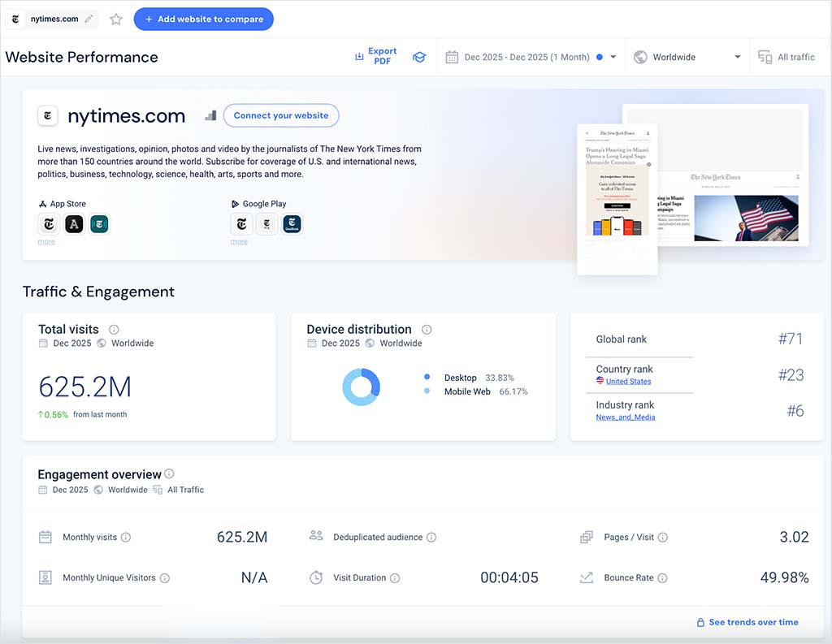This screenshot has width=832, height=644.
Task: Click See trends over time link
Action: coord(747,622)
